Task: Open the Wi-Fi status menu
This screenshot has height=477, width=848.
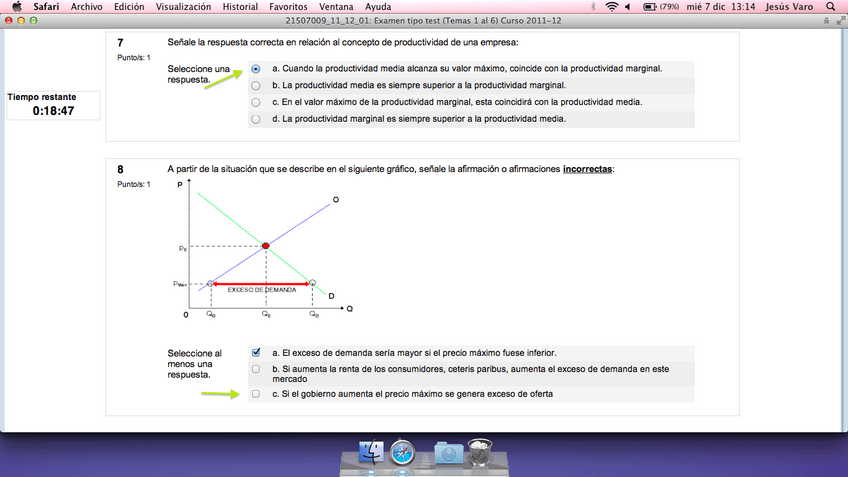Action: [x=612, y=6]
